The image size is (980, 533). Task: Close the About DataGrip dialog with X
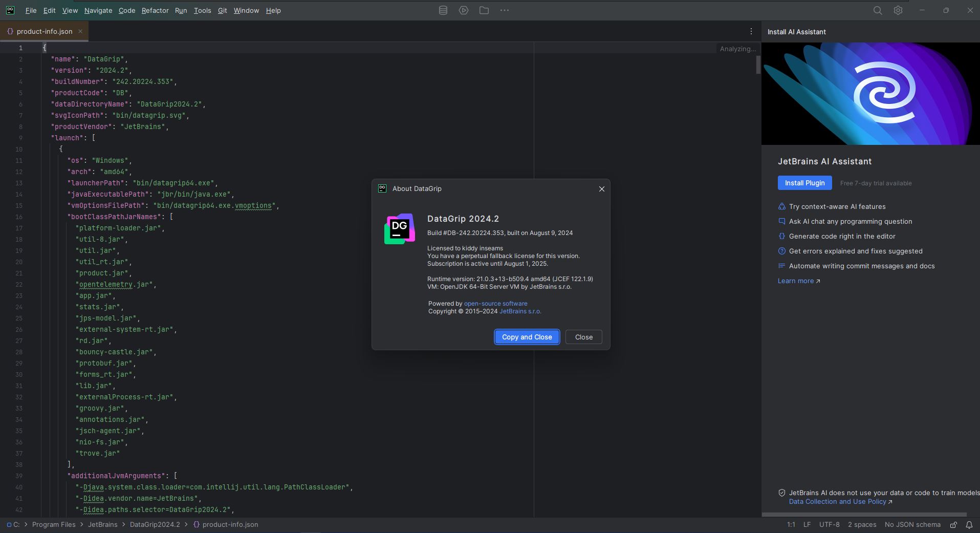(x=602, y=189)
